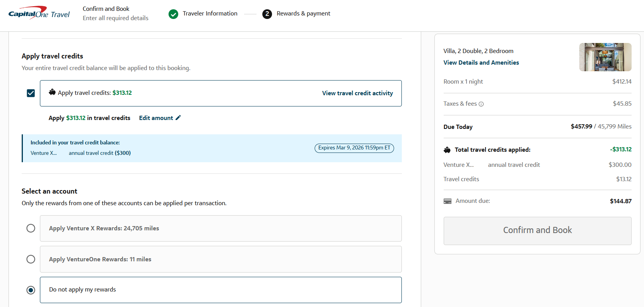The image size is (644, 307).
Task: Click the expiry badge 'Expires Mar 9, 2026 11:59pm ET'
Action: [x=354, y=148]
